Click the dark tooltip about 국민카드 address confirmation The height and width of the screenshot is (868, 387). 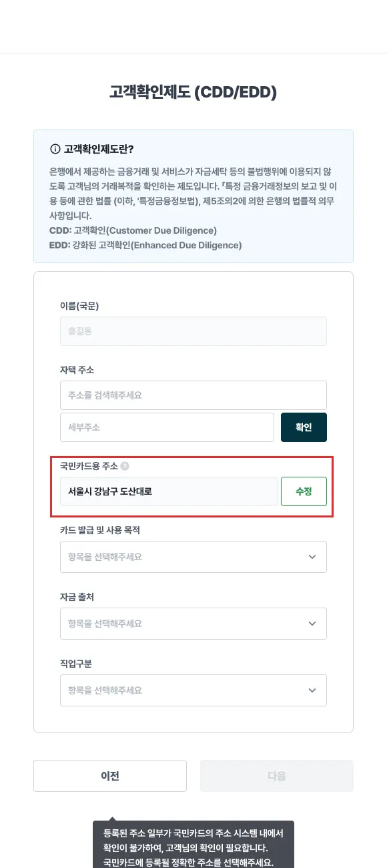(193, 845)
